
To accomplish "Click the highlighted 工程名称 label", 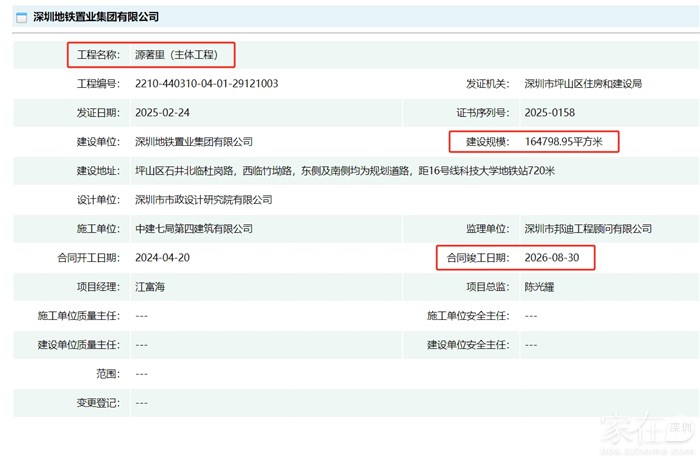I will tap(97, 54).
